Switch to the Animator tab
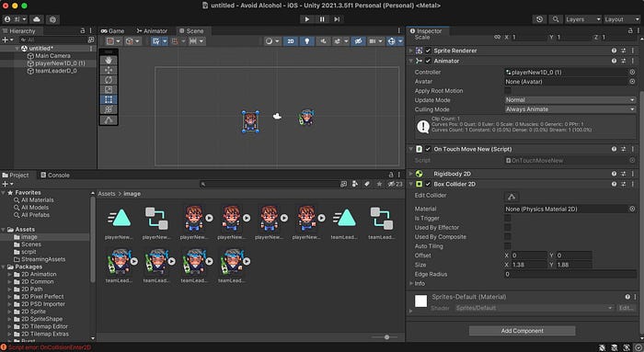Image resolution: width=644 pixels, height=352 pixels. pos(152,30)
